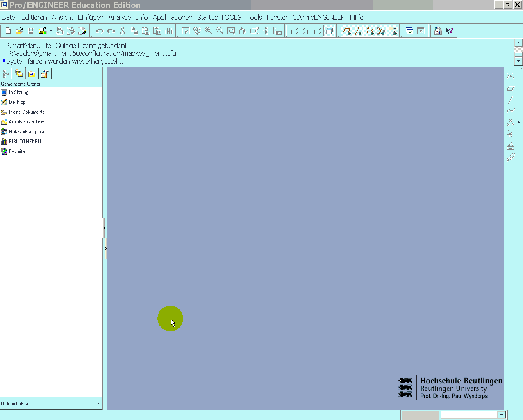This screenshot has width=523, height=420.
Task: Click the Redo arrow icon
Action: point(111,31)
